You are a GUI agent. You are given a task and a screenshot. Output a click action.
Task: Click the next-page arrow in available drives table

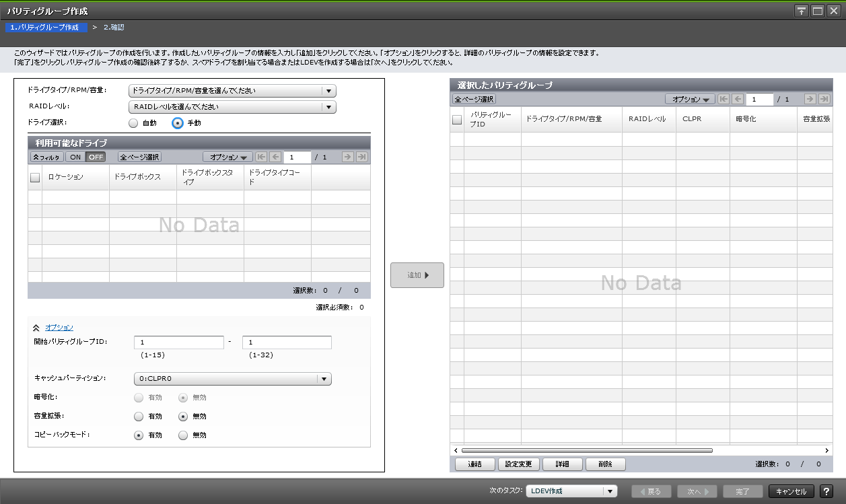pyautogui.click(x=349, y=156)
